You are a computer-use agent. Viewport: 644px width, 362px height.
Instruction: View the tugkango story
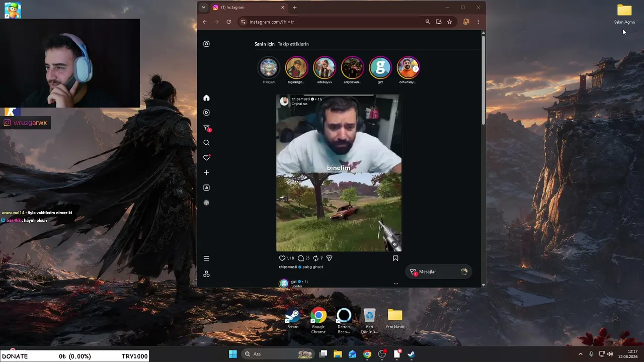tap(297, 68)
